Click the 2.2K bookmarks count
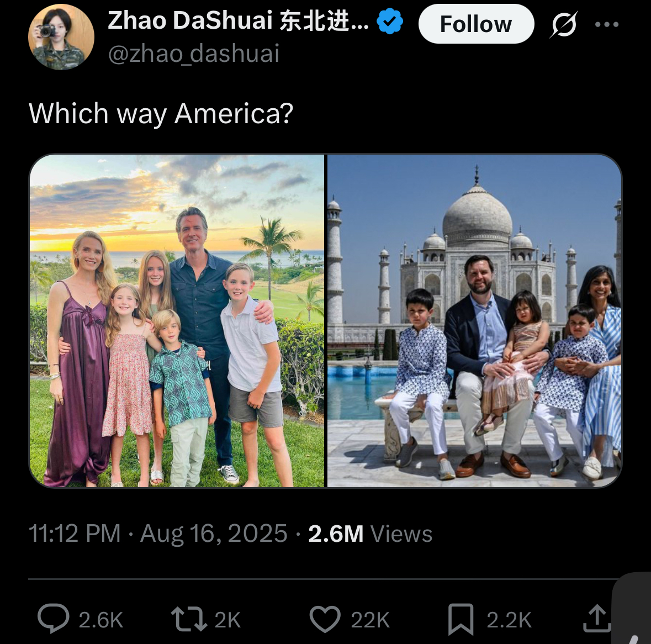The width and height of the screenshot is (651, 644). [x=509, y=620]
